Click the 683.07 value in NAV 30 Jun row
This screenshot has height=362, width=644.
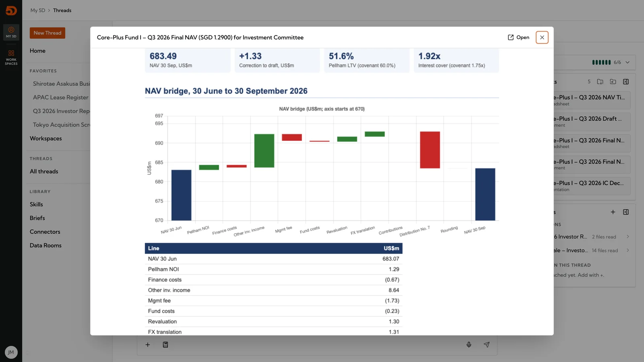pos(391,259)
